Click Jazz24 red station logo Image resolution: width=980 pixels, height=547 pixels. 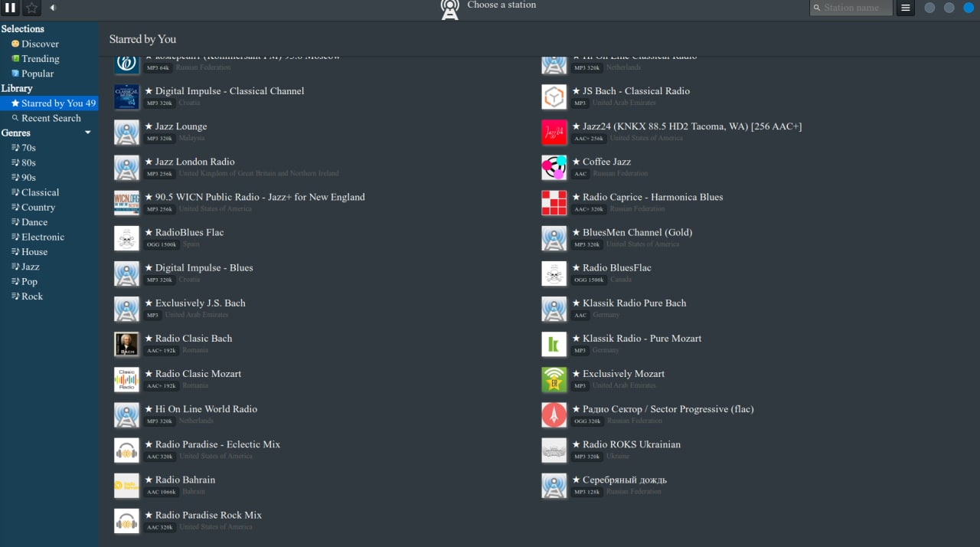(554, 133)
